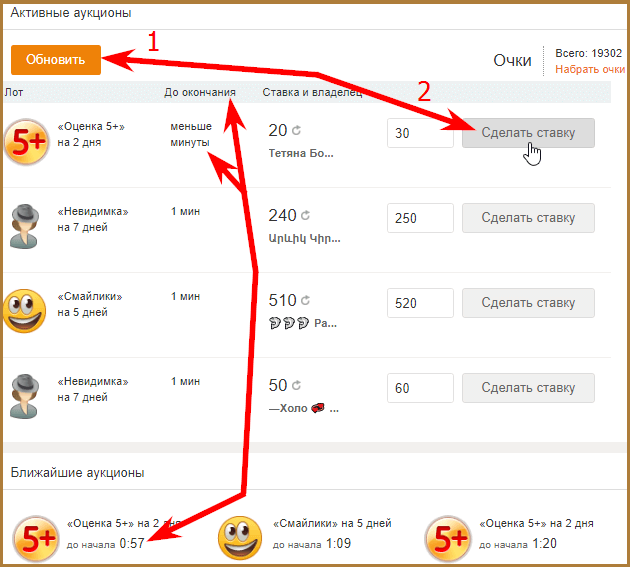This screenshot has width=630, height=567.
Task: Click the меньше минуты remaining time text
Action: click(x=191, y=134)
